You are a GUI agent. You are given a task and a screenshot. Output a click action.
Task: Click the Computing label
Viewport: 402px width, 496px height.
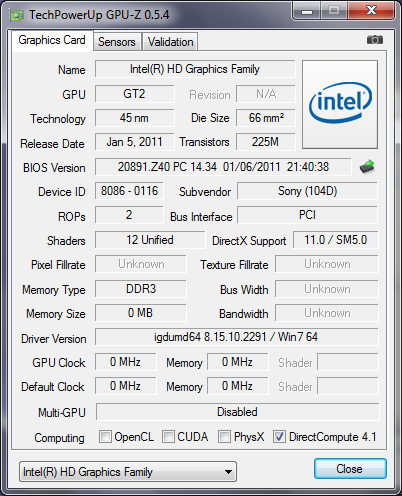pyautogui.click(x=59, y=438)
